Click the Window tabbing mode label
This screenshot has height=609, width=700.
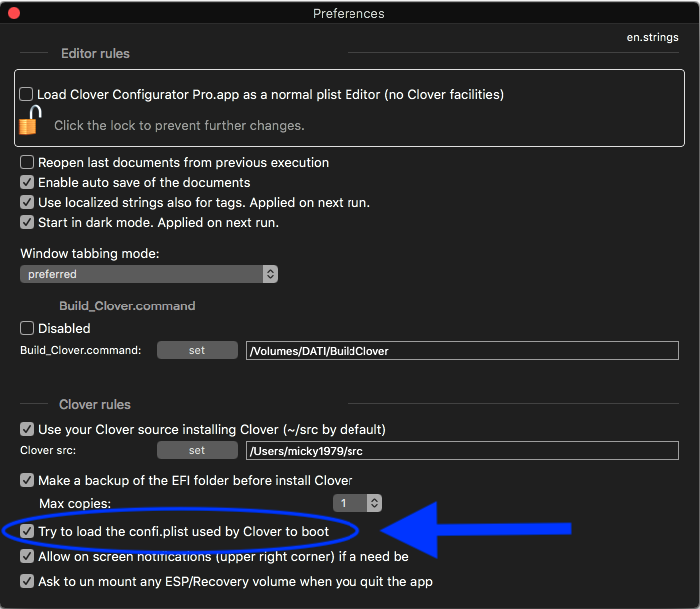[90, 254]
